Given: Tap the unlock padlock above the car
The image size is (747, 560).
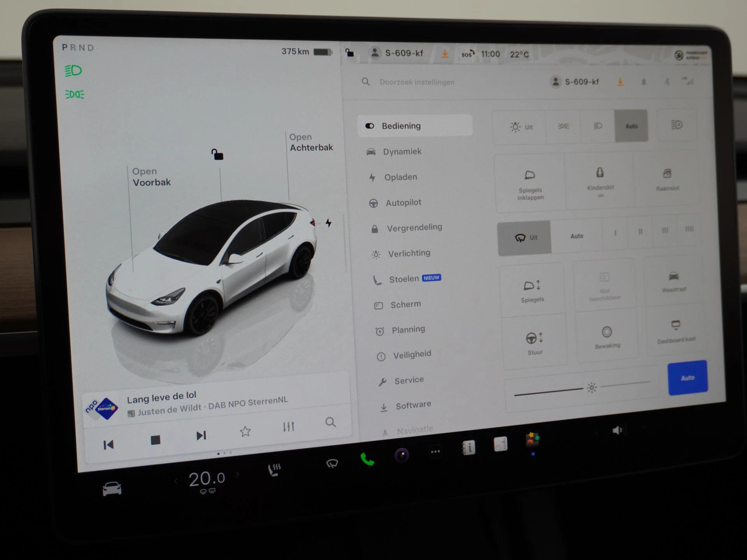Looking at the screenshot, I should (217, 154).
